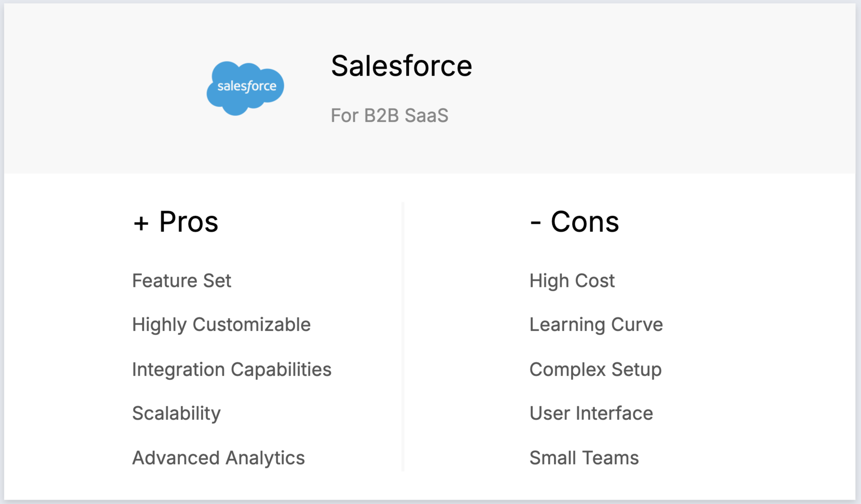Click the Highly Customizable entry
This screenshot has height=504, width=861.
pyautogui.click(x=221, y=324)
